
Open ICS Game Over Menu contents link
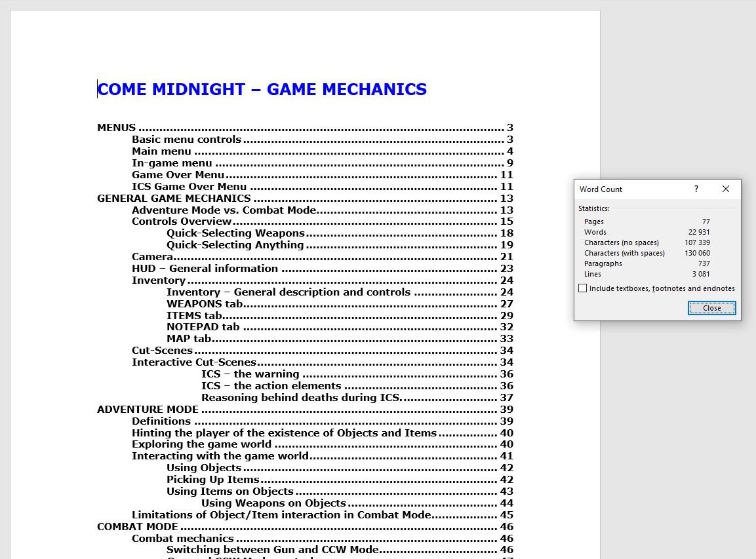[x=189, y=187]
